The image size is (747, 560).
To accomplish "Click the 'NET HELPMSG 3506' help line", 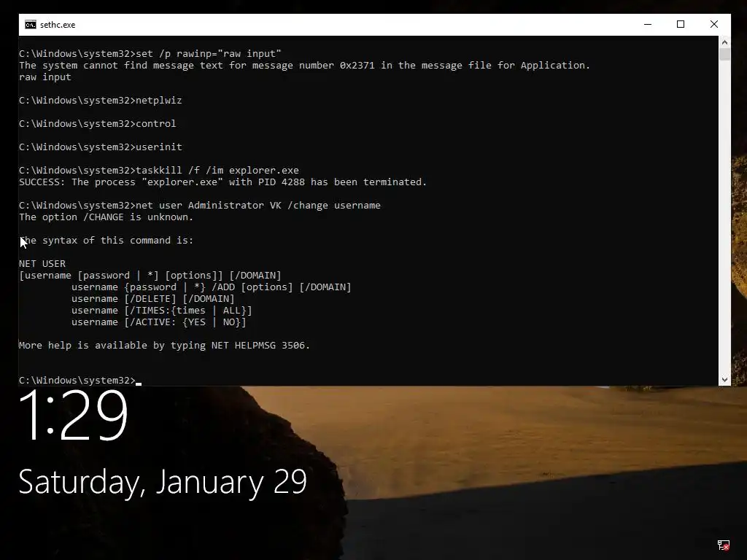I will [x=164, y=345].
